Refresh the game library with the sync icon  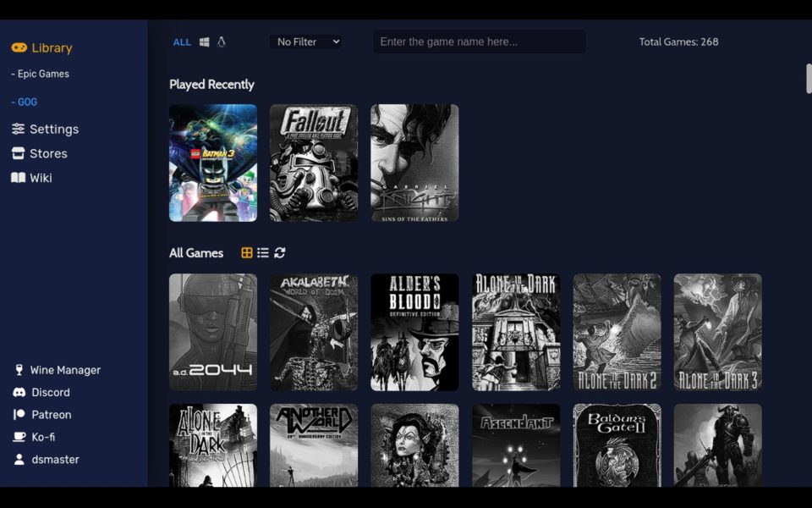coord(280,253)
